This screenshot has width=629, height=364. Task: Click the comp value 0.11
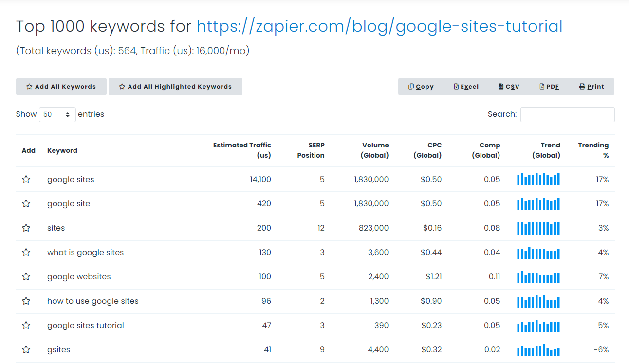tap(495, 277)
